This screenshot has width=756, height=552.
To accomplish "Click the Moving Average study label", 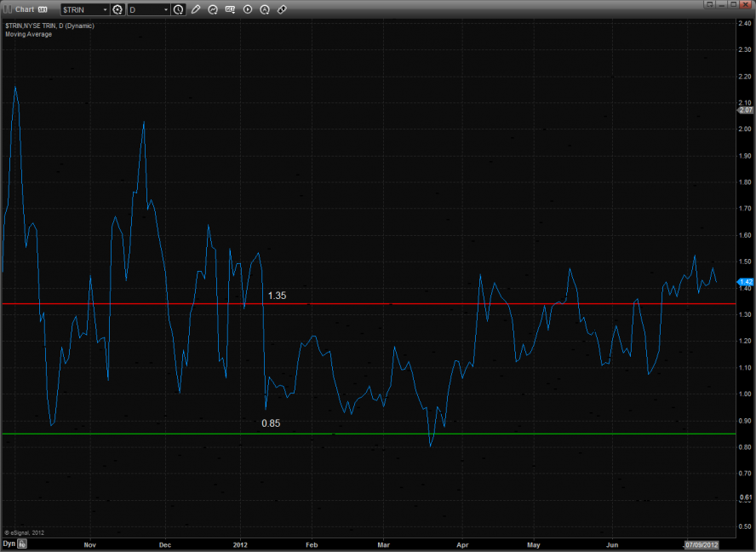I will click(x=28, y=34).
